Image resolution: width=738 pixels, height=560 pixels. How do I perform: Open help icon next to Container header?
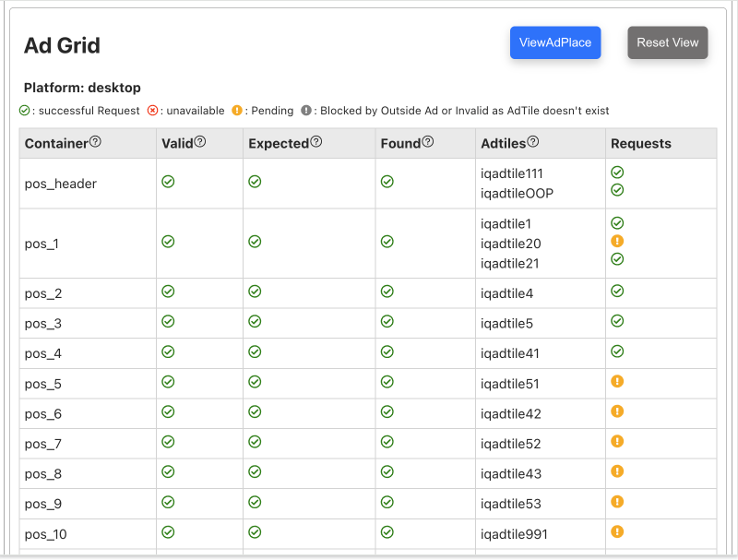point(95,142)
